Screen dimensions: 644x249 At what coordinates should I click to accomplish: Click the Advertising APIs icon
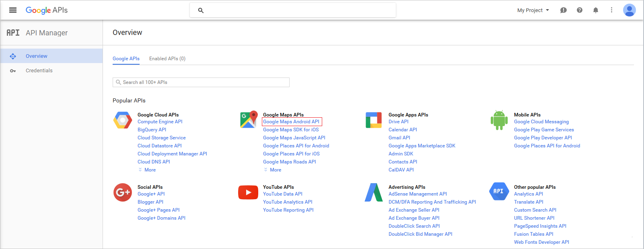374,192
